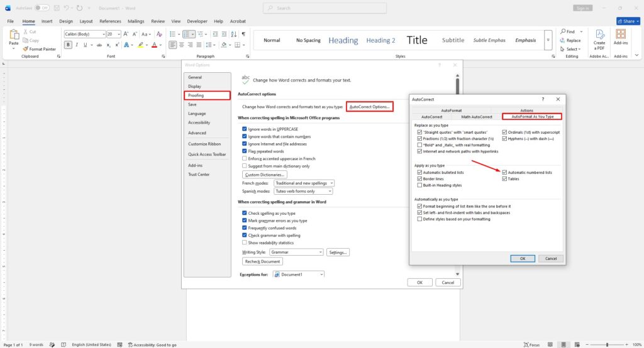644x348 pixels.
Task: Open the French modes dropdown
Action: tap(304, 183)
